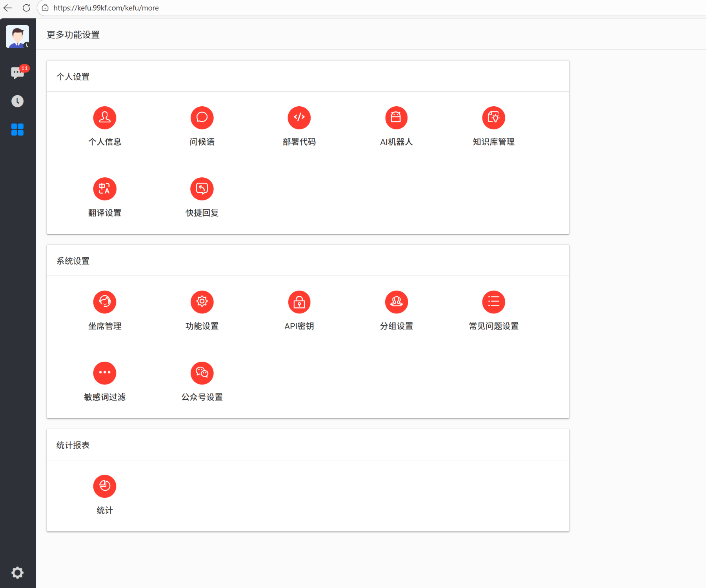Open the 功能设置 function settings gear
Viewport: 706px width, 588px height.
(202, 302)
